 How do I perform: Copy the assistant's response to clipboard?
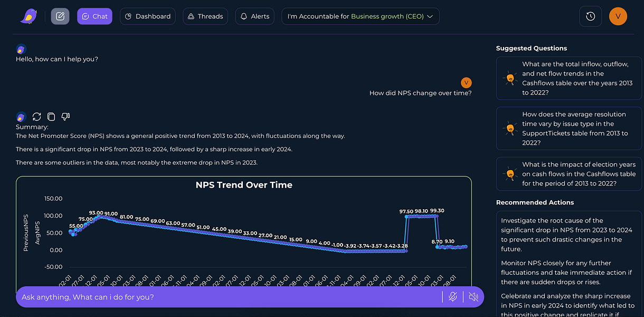[x=51, y=116]
